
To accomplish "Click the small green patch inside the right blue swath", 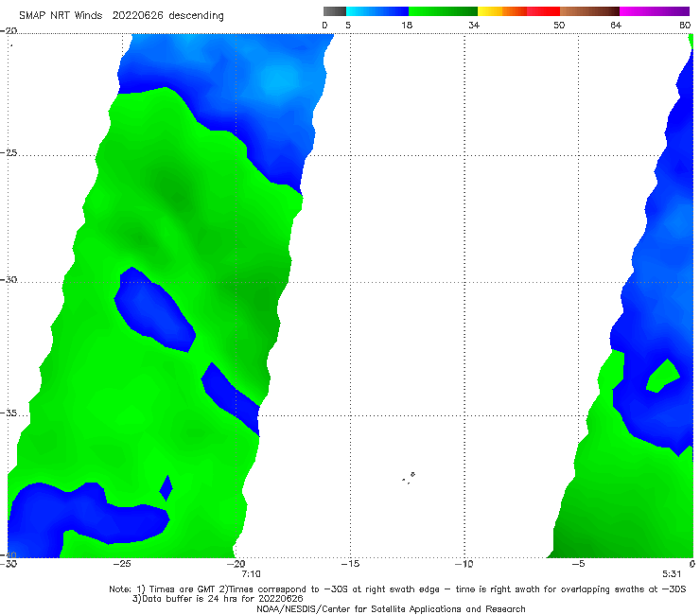I will tap(663, 376).
